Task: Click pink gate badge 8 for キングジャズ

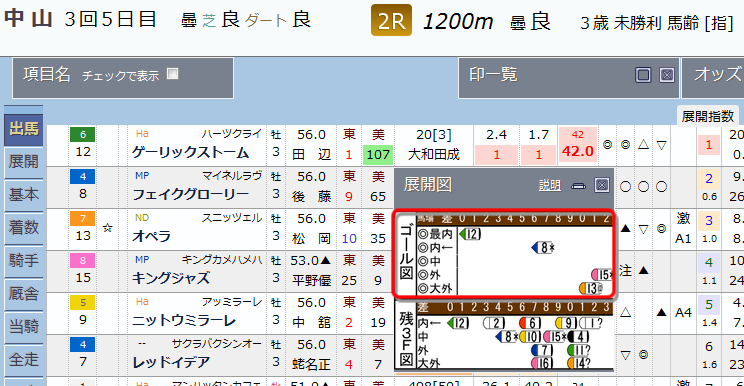Action: [x=83, y=260]
